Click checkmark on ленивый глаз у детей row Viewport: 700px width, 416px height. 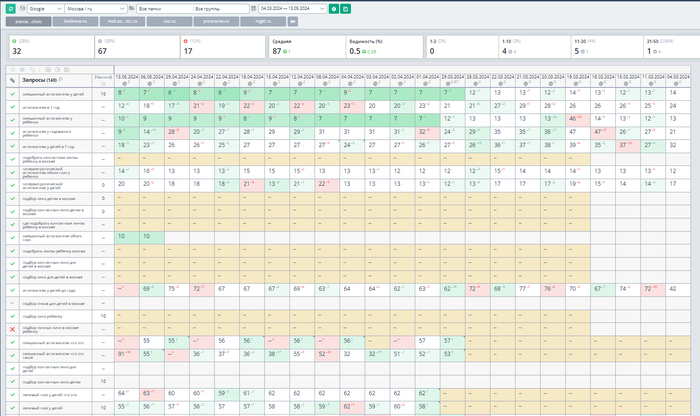(x=12, y=408)
